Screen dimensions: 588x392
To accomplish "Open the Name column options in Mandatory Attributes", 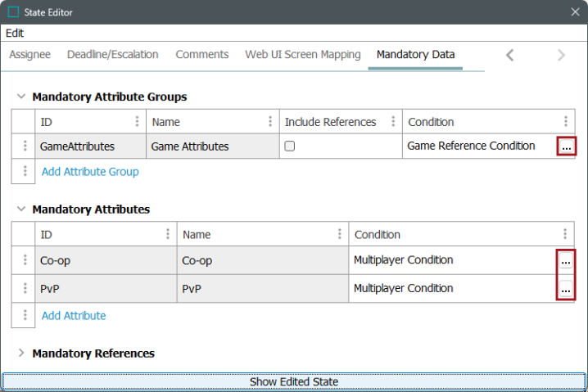I will tap(339, 234).
